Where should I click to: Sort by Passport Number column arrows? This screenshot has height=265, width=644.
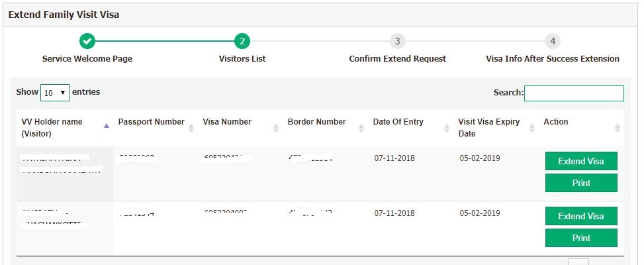[x=191, y=128]
